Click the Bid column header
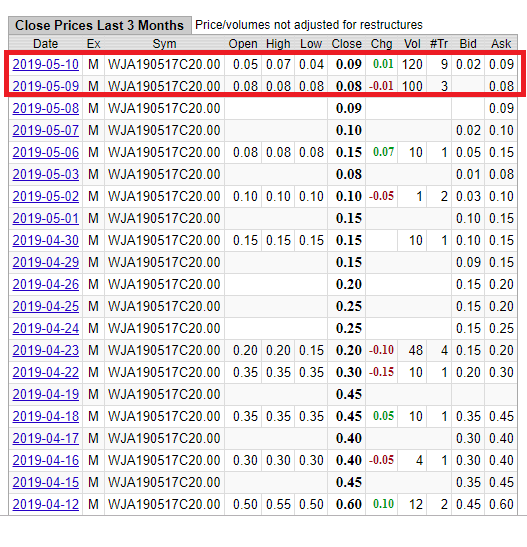 468,44
